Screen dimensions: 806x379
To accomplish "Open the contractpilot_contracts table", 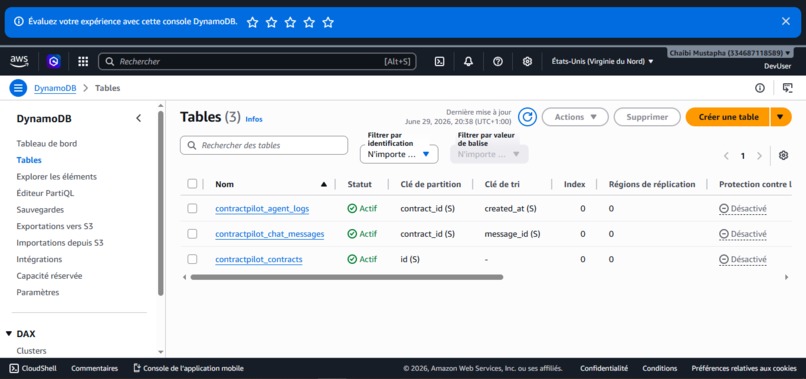I will (259, 260).
